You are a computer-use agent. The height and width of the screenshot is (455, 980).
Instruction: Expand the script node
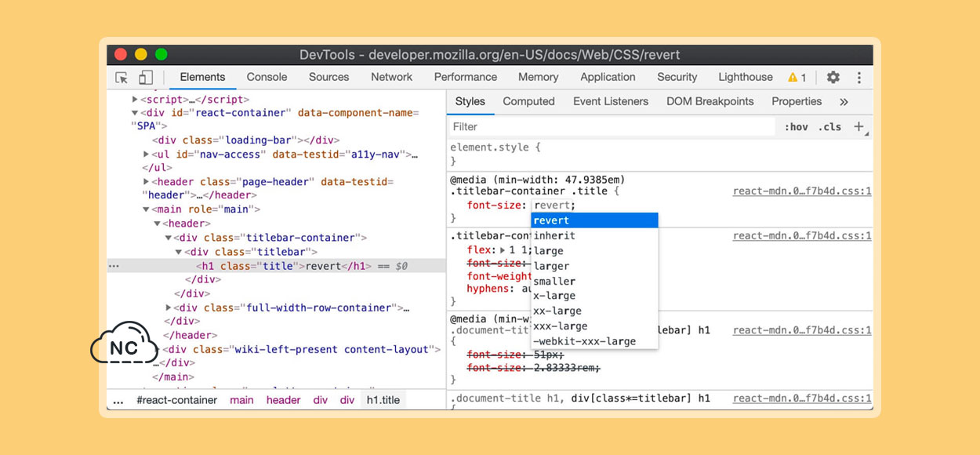point(135,100)
